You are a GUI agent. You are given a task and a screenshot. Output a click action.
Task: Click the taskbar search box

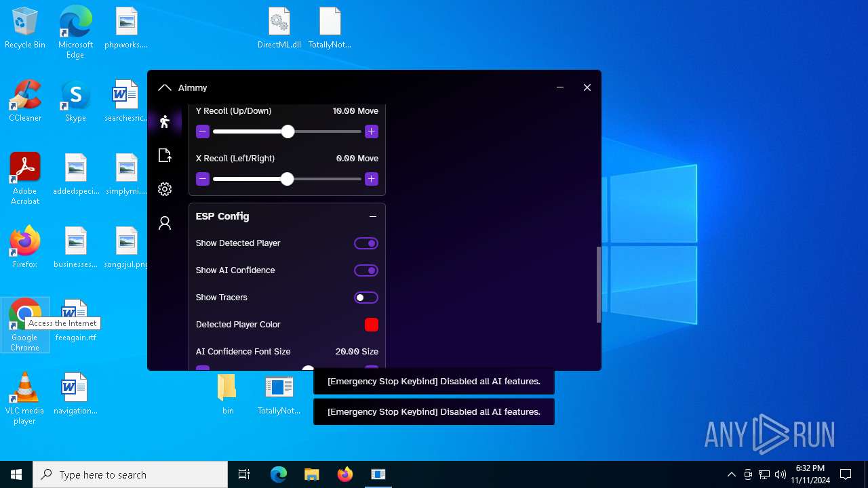[x=130, y=474]
